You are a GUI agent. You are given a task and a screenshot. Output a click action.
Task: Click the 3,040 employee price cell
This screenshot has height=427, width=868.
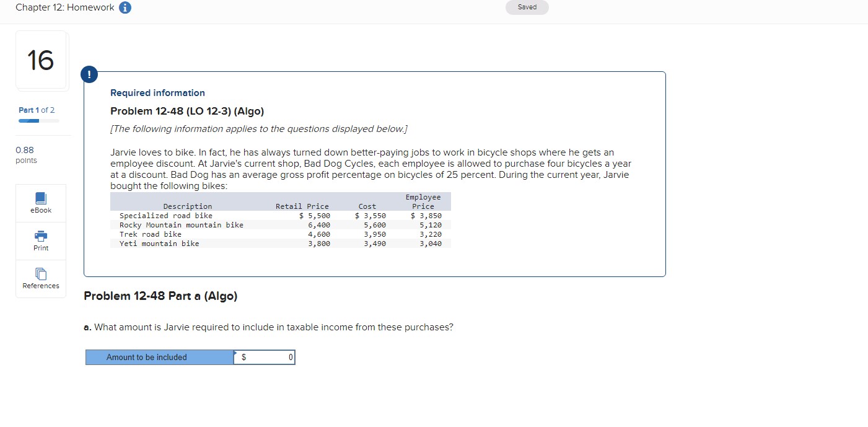pyautogui.click(x=431, y=244)
